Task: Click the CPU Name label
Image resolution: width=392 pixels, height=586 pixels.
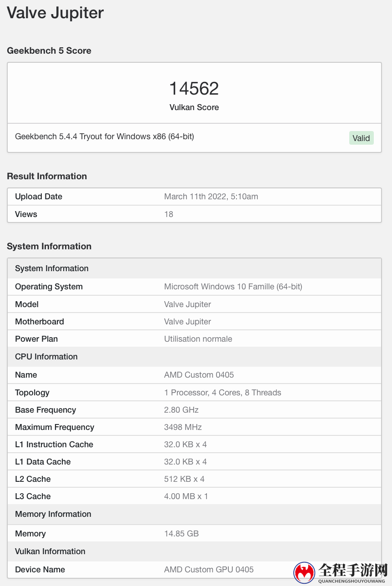Action: (26, 375)
